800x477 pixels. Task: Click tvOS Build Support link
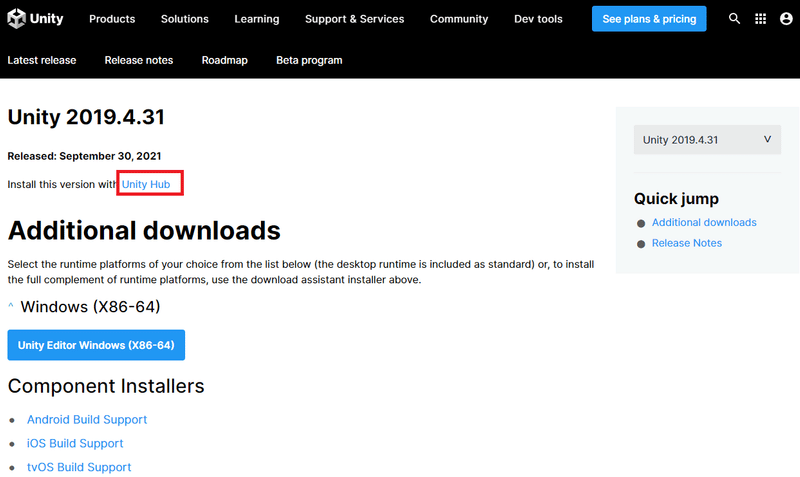tap(79, 467)
